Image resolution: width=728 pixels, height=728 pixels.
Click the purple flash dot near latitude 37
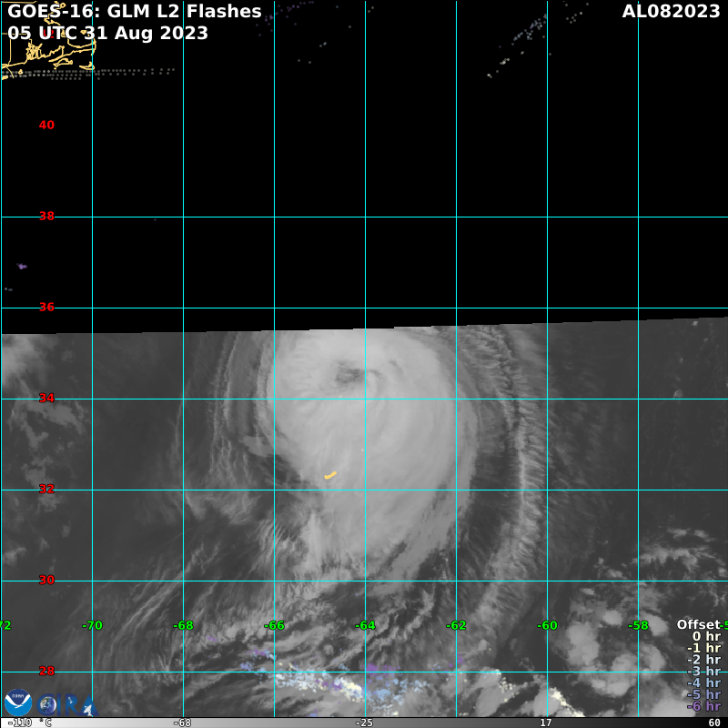pos(22,266)
